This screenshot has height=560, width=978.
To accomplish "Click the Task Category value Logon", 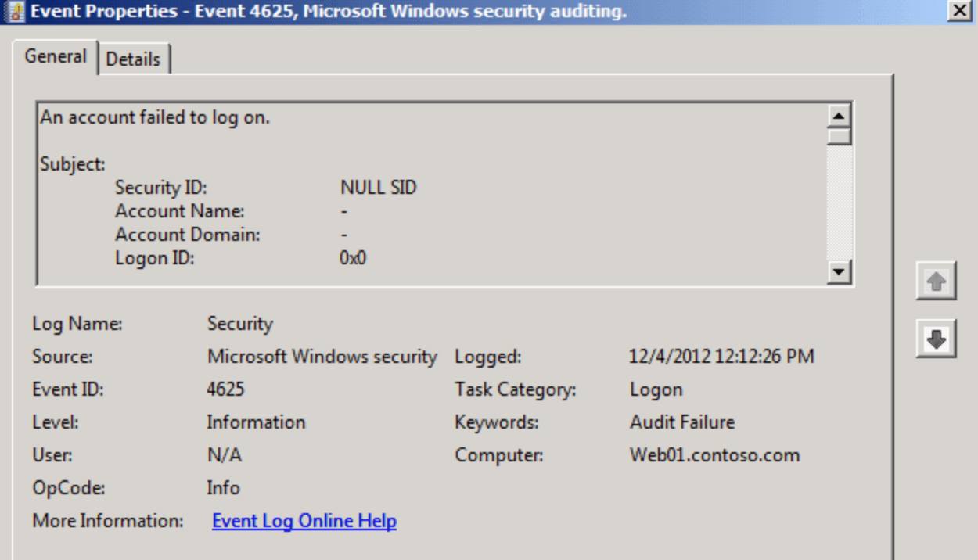I will tap(656, 389).
